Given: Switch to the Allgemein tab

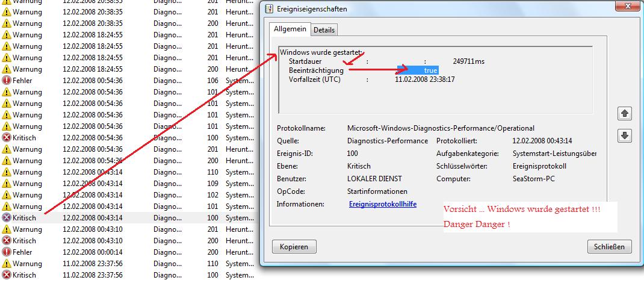Looking at the screenshot, I should pos(290,29).
